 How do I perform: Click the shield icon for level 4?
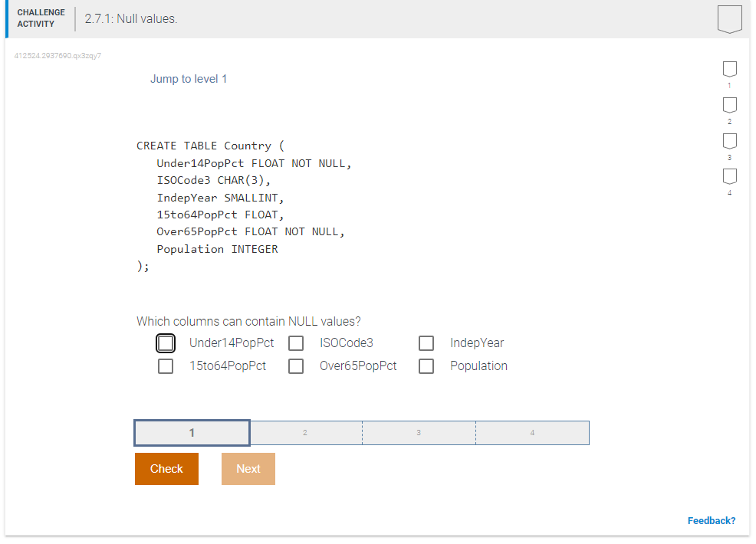point(729,175)
